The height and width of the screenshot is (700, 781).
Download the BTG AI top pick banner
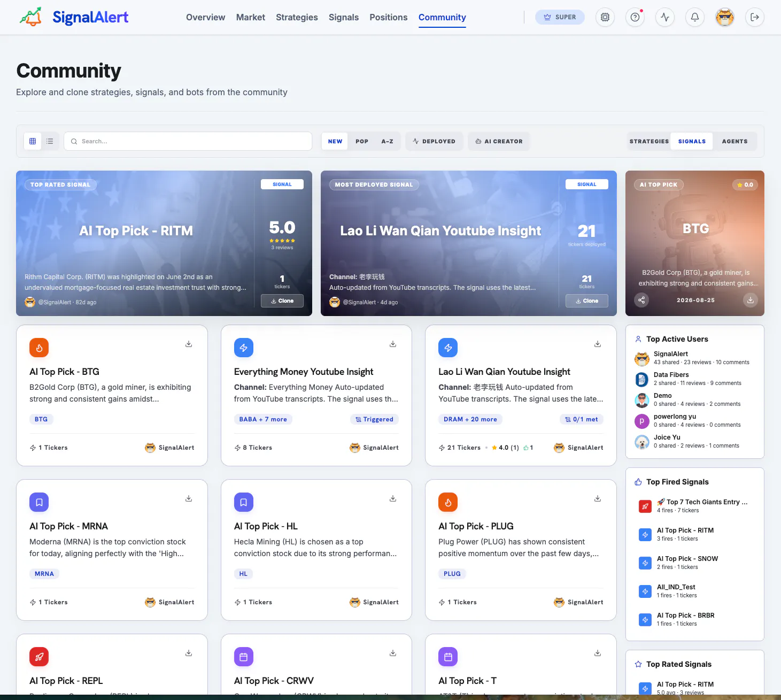click(751, 300)
